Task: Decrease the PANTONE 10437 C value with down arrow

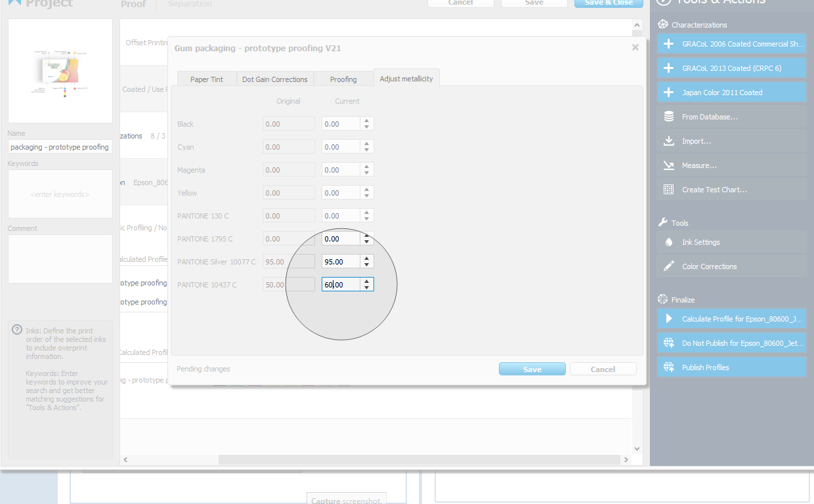Action: pos(367,287)
